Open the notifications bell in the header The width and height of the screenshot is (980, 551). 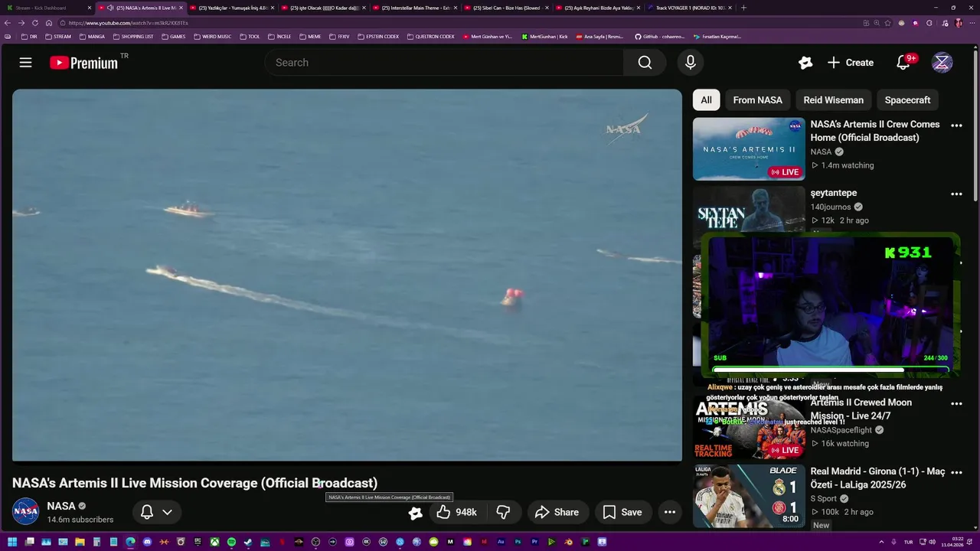[903, 63]
